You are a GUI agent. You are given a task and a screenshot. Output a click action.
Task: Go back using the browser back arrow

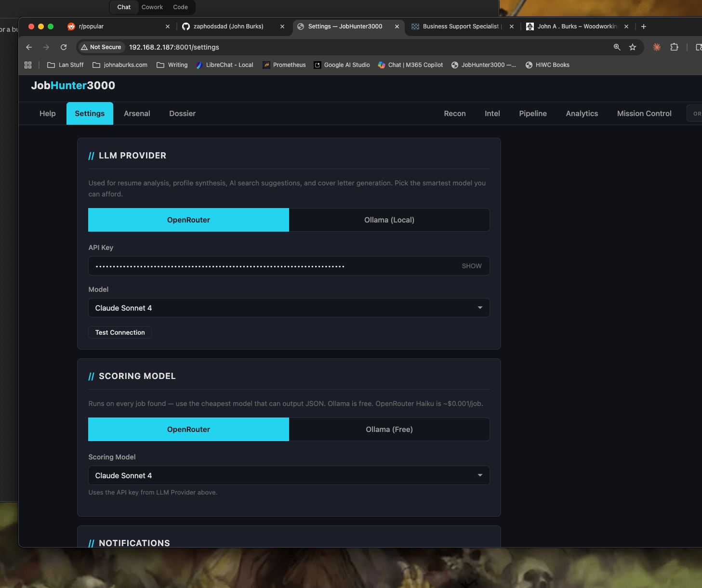point(29,47)
